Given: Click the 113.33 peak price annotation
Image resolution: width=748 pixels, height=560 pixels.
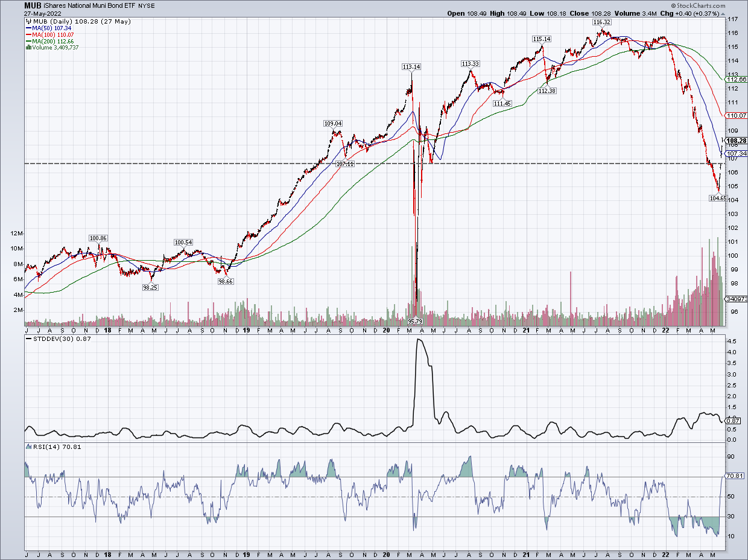Looking at the screenshot, I should coord(470,63).
